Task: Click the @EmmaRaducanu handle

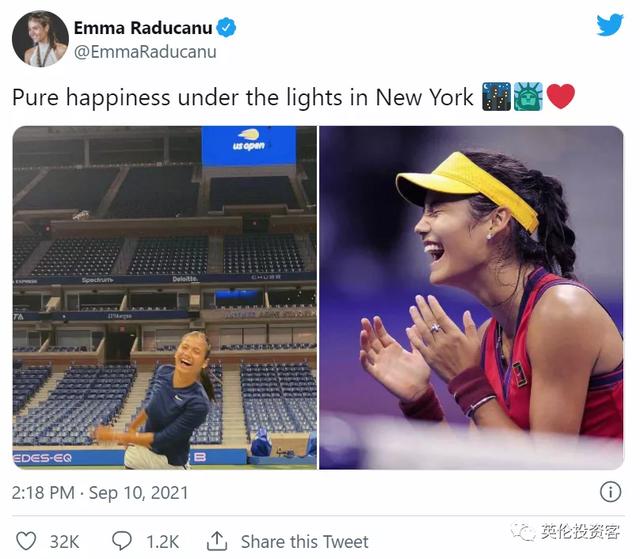Action: click(x=145, y=52)
